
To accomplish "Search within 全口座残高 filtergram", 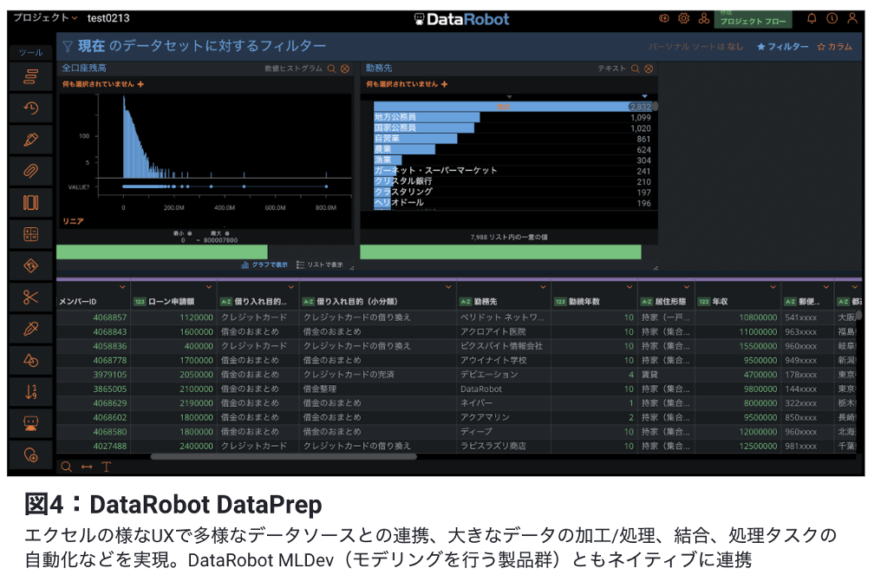I will click(x=331, y=69).
